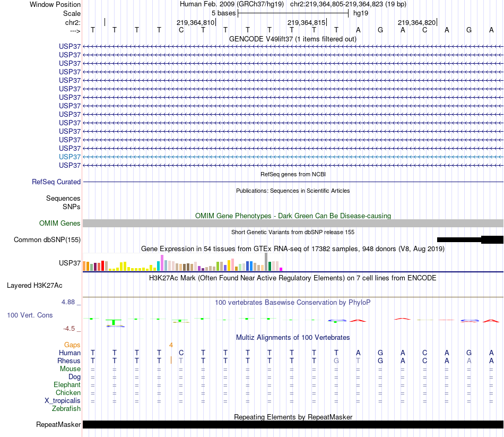This screenshot has height=437, width=504.
Task: Open the GTEx Gene Expression track title
Action: (x=292, y=249)
